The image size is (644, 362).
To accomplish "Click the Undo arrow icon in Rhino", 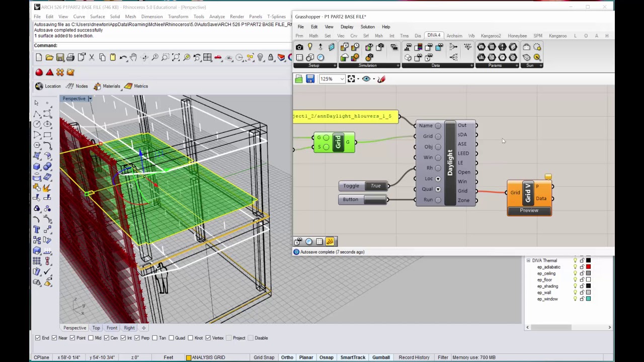I will tap(123, 58).
